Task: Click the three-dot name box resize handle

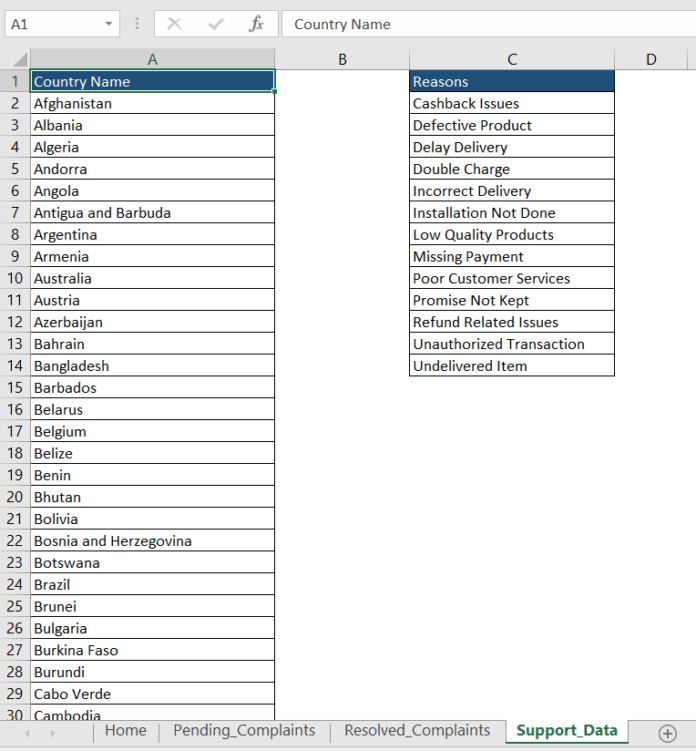Action: (x=137, y=24)
